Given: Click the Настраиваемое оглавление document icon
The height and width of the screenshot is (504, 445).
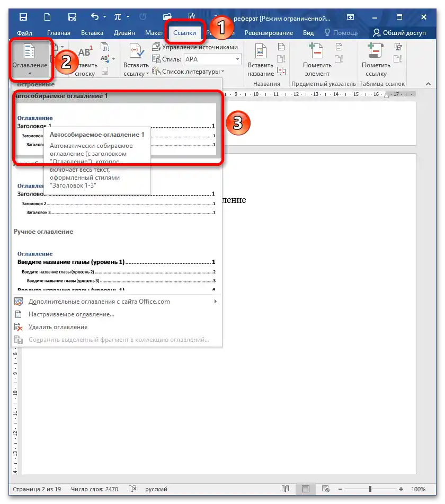Looking at the screenshot, I should 19,314.
